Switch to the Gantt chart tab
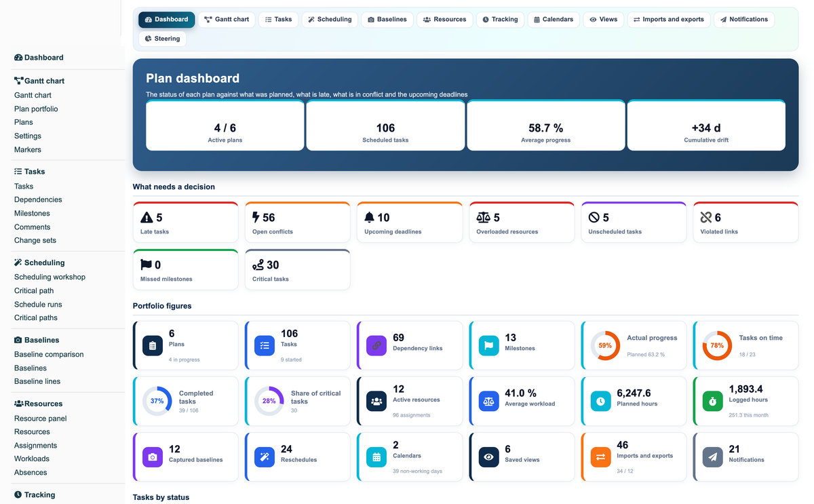This screenshot has width=814, height=504. [x=227, y=20]
